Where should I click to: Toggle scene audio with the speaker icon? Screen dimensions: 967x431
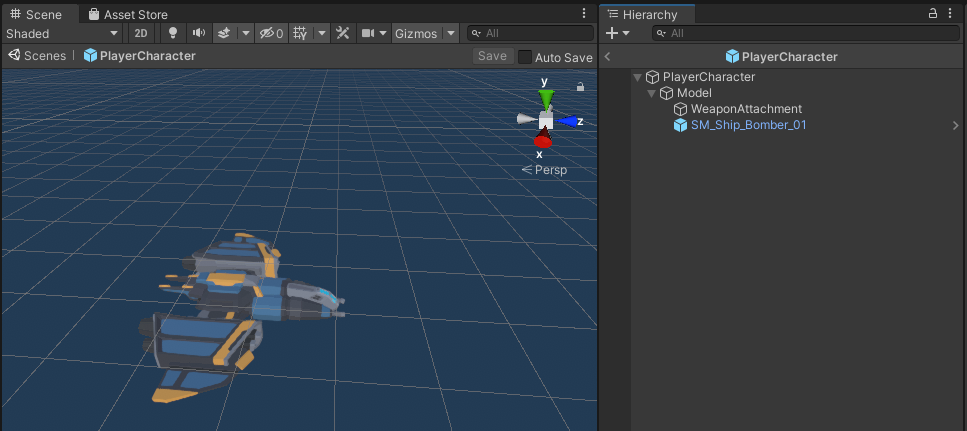199,33
